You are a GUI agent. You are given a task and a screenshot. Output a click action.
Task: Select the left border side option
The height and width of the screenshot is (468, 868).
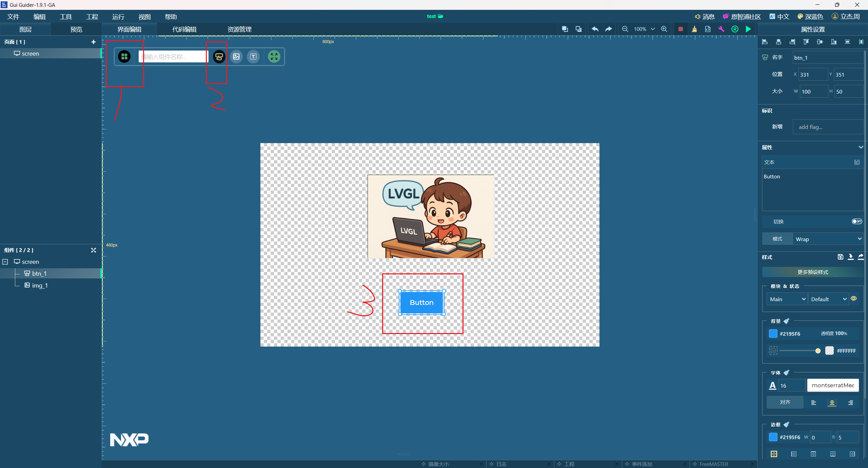click(x=794, y=454)
